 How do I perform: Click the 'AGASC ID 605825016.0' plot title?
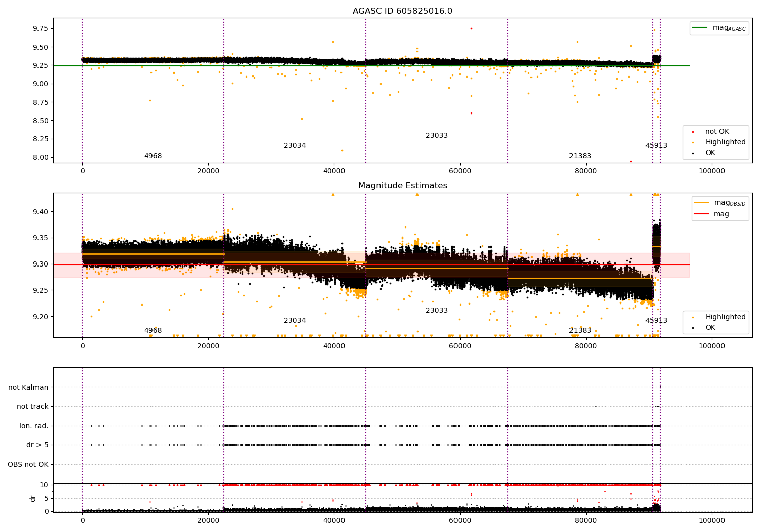coord(402,11)
